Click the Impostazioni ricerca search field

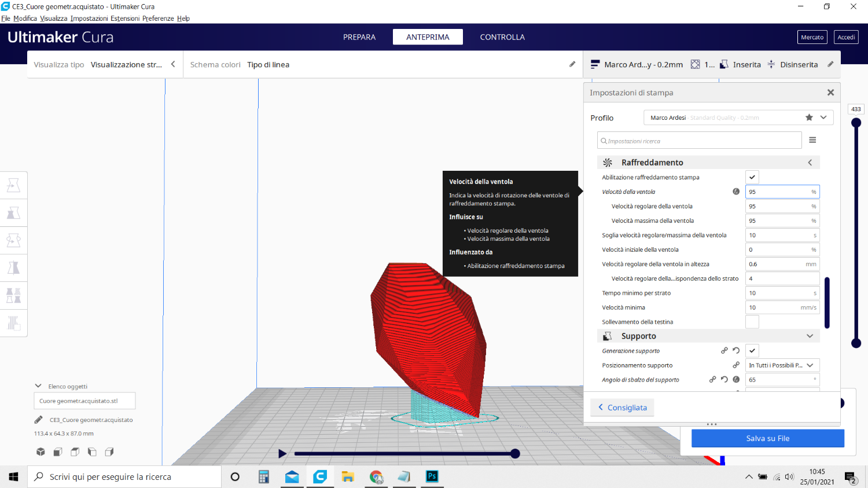699,141
